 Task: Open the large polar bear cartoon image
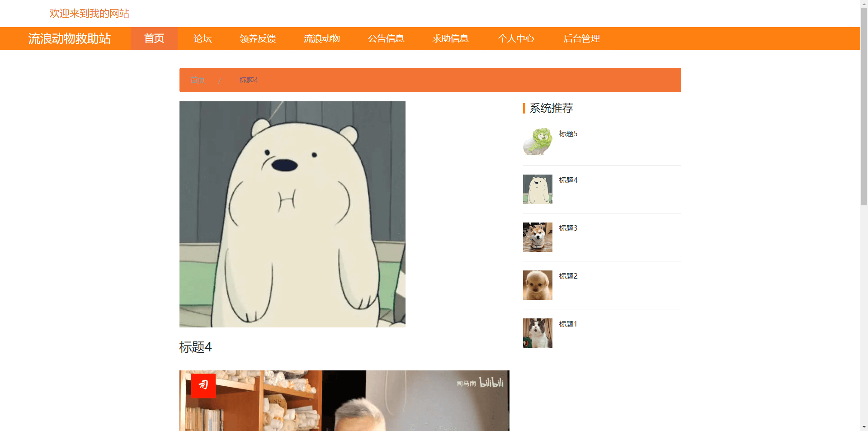tap(292, 214)
